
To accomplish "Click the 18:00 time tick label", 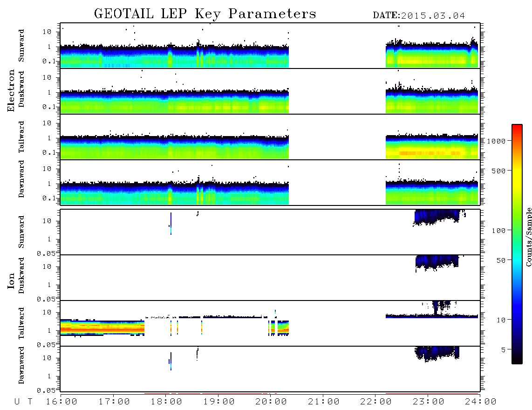I will pyautogui.click(x=166, y=402).
